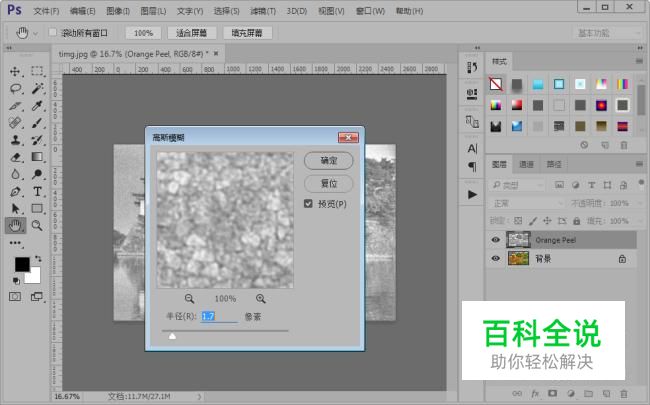Select the Path Selection tool
The width and height of the screenshot is (650, 405).
point(15,208)
